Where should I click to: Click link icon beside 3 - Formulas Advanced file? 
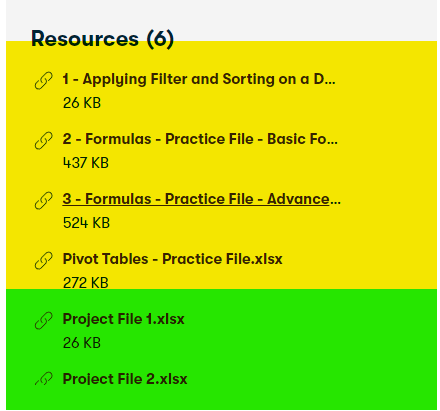44,201
